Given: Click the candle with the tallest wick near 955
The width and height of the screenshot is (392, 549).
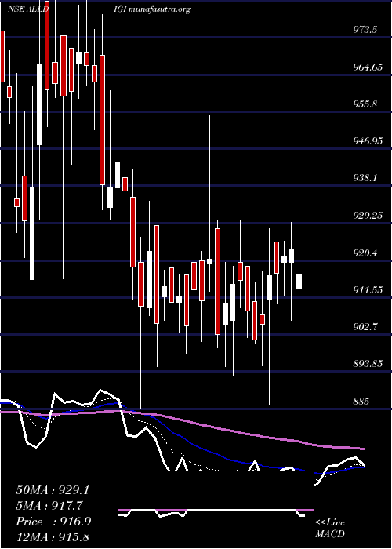Looking at the screenshot, I should (x=209, y=261).
